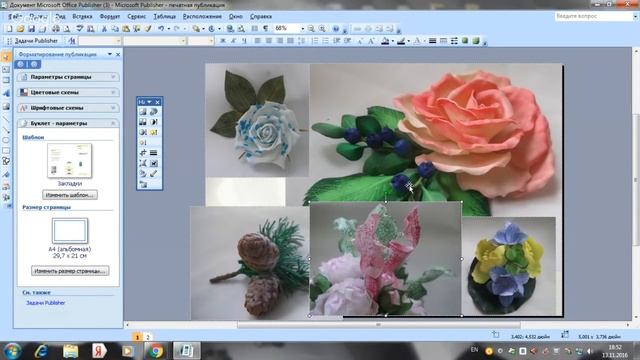Click Insert Picture in the floating picture toolbar

143,111
